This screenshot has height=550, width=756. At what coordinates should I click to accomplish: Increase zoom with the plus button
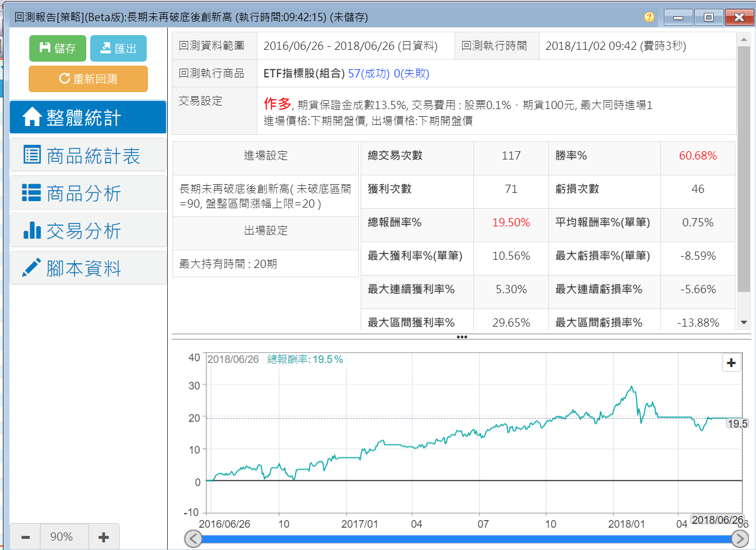104,537
